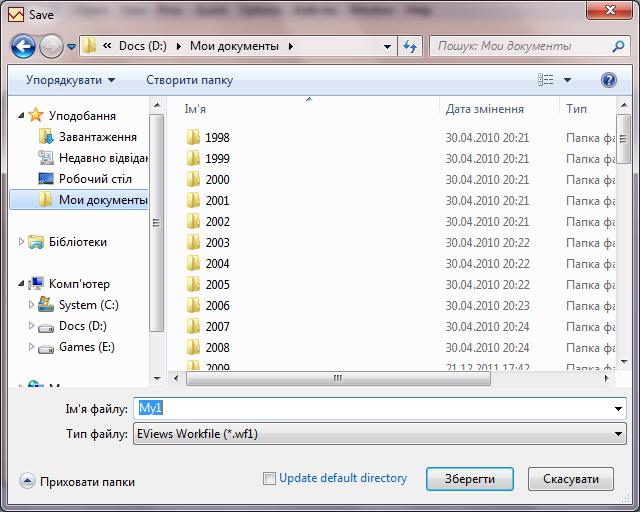
Task: Click the refresh button beside address bar
Action: point(410,46)
